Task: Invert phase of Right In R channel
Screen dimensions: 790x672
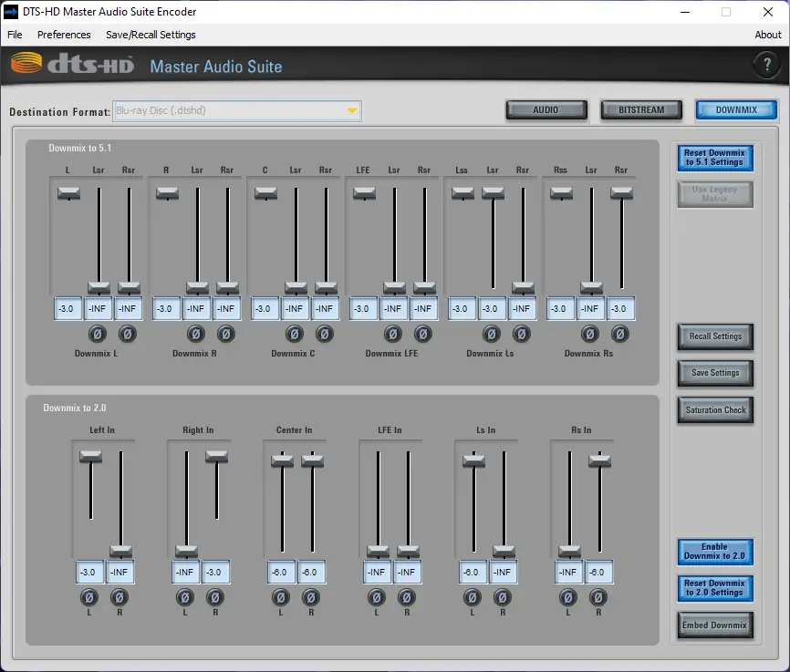Action: [x=215, y=597]
